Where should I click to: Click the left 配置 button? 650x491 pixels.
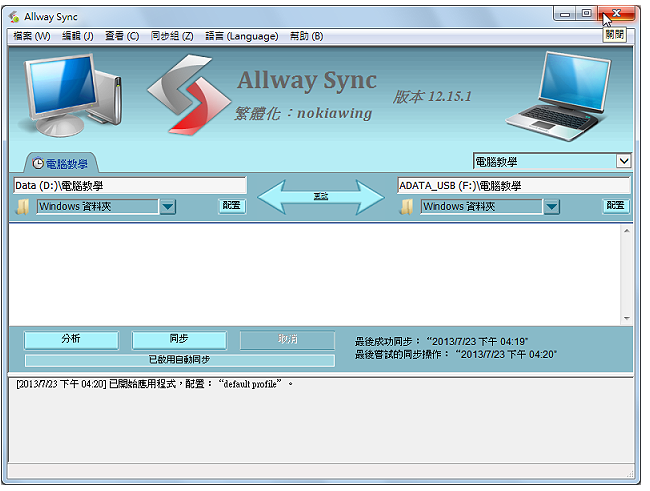click(x=232, y=206)
